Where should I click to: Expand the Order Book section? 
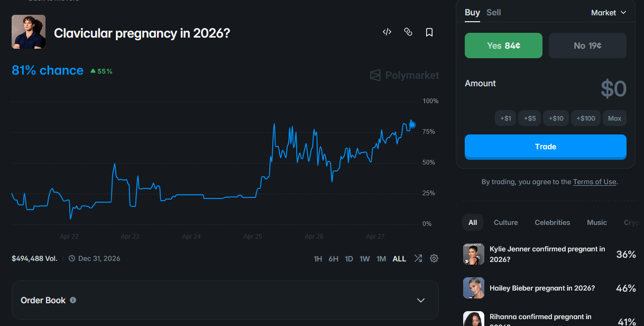click(421, 300)
